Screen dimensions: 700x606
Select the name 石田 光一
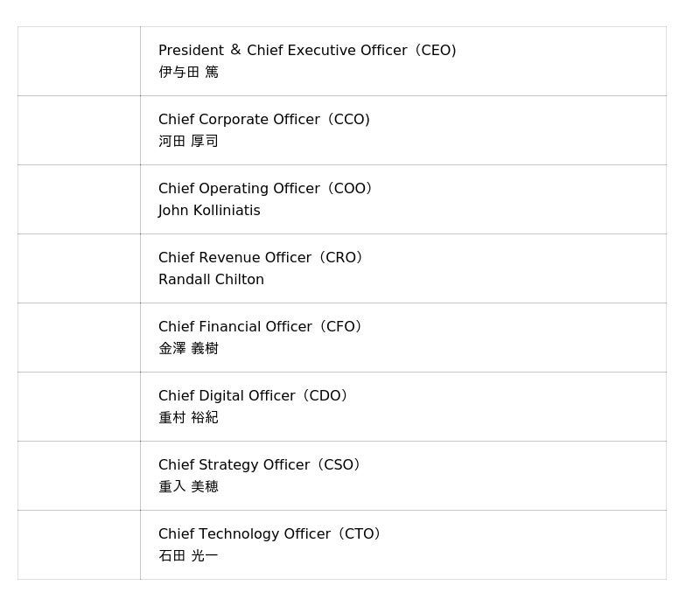[x=188, y=556]
